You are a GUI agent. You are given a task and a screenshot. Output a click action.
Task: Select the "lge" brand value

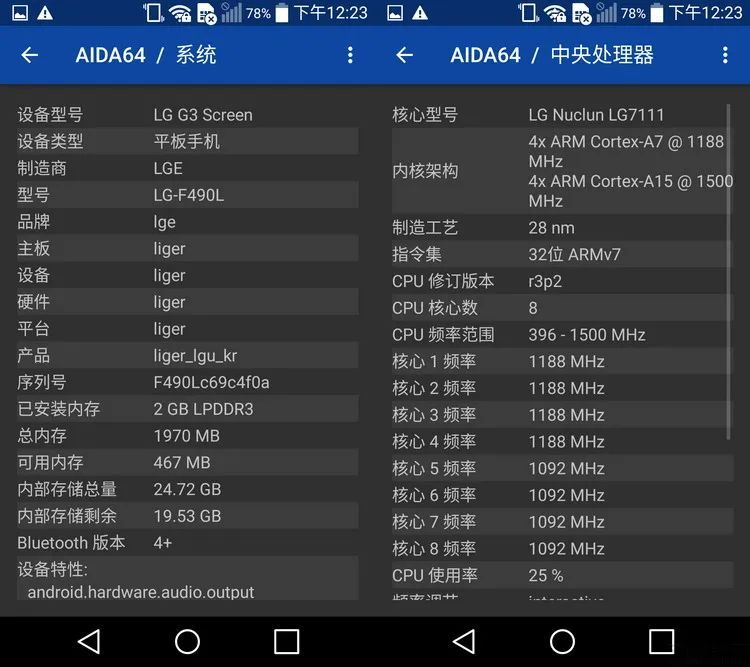165,222
